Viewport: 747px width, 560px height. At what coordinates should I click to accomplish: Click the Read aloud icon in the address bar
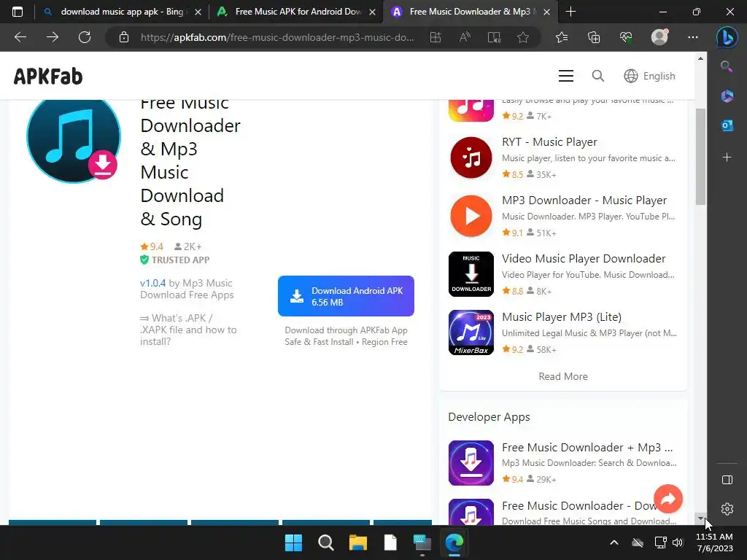click(x=465, y=37)
